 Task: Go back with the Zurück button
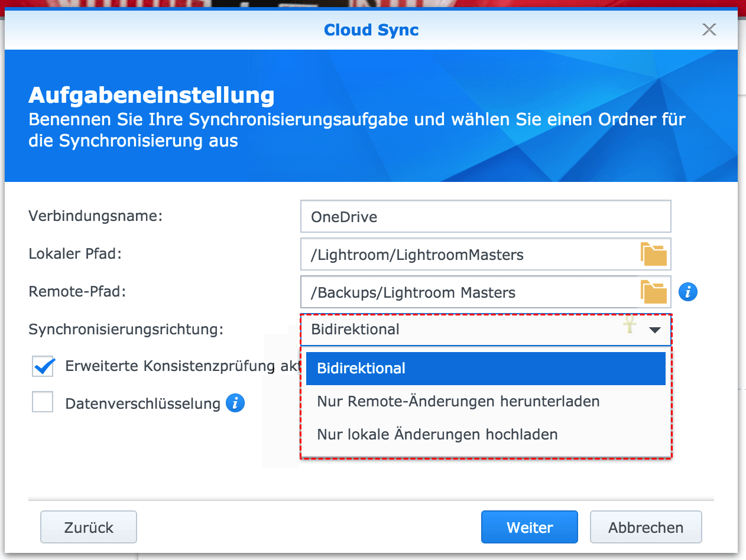click(89, 527)
